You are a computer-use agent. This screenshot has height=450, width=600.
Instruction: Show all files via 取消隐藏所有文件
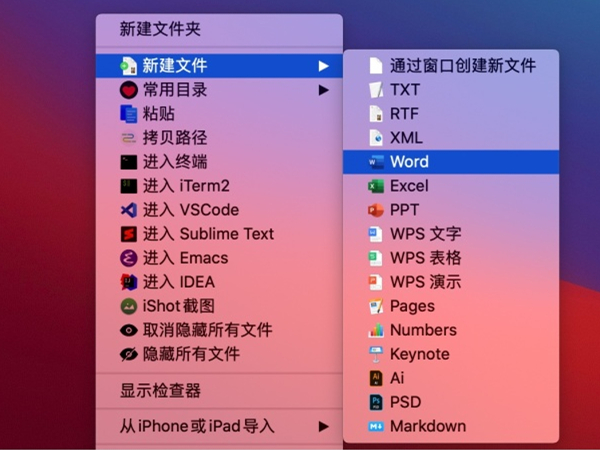click(x=207, y=330)
